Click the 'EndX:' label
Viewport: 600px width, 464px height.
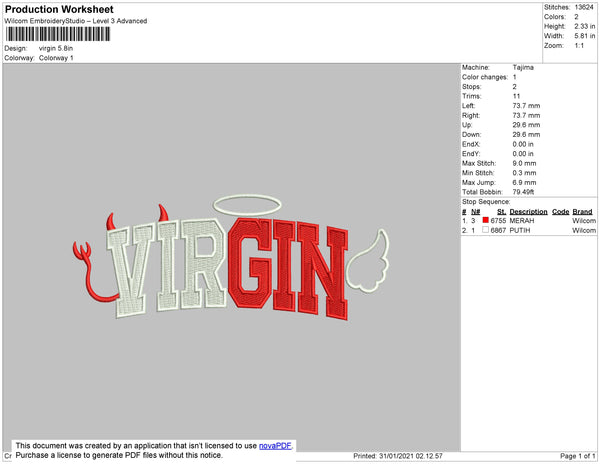471,144
